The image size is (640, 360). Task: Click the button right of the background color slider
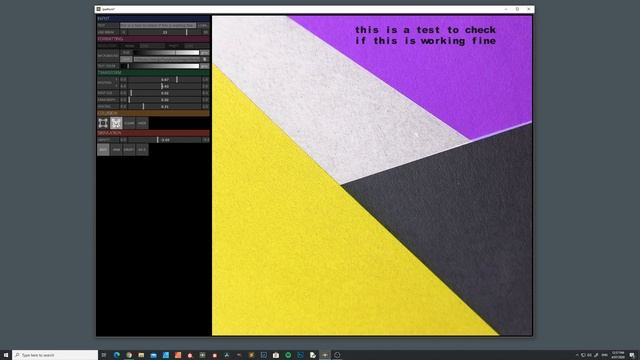click(x=204, y=52)
